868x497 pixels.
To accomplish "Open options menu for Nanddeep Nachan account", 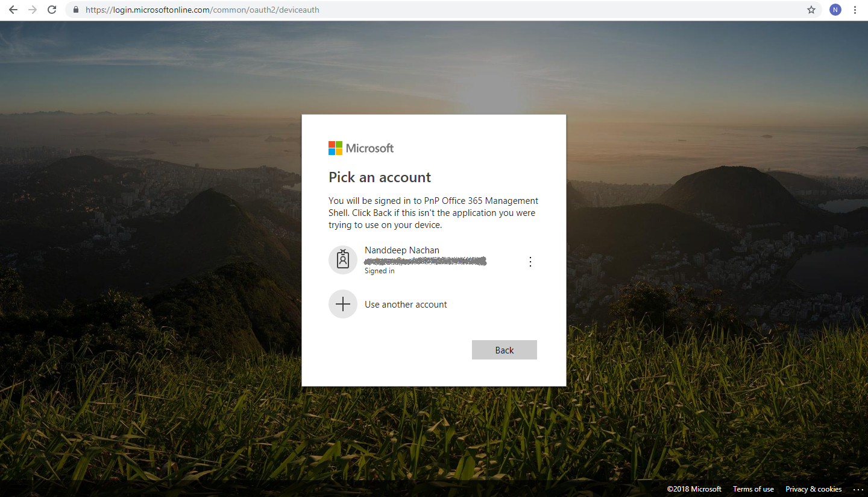I will click(530, 261).
